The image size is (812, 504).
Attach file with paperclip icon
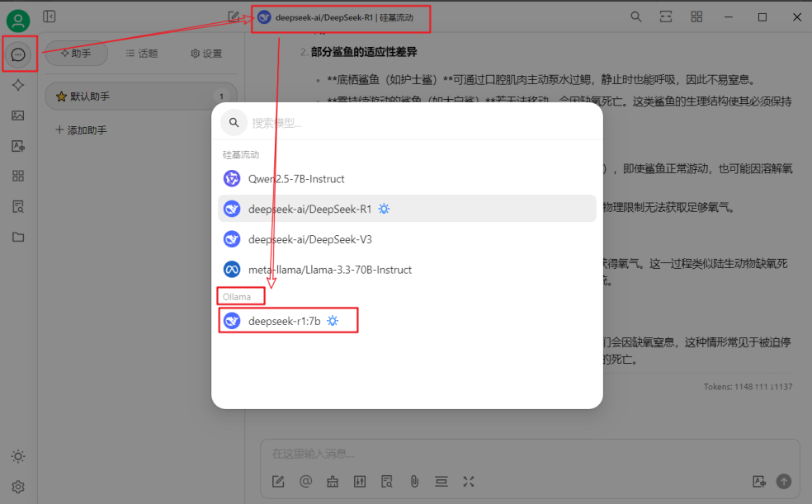(414, 482)
